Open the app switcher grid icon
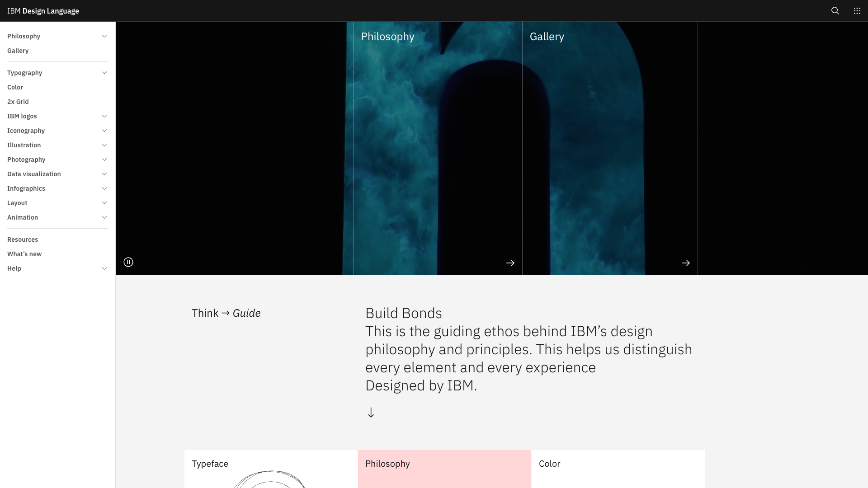Screen dimensions: 868x488 coord(857,11)
